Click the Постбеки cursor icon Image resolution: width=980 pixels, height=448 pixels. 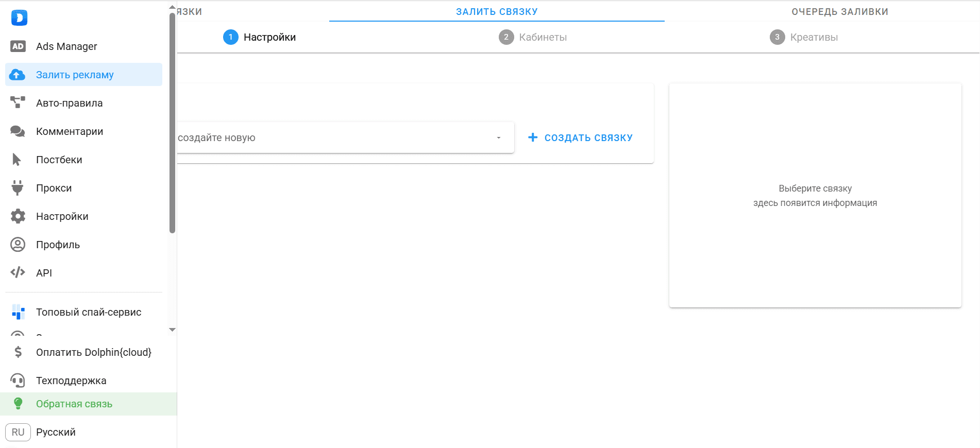17,160
